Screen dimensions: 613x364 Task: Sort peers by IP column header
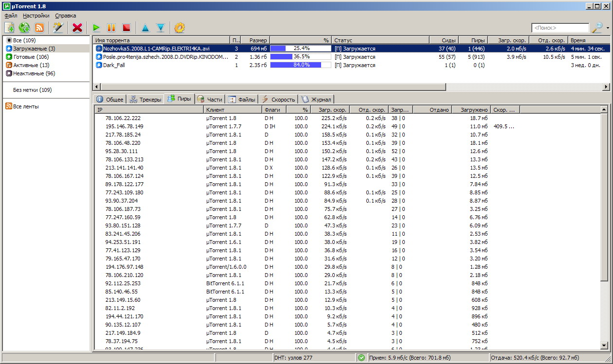149,110
